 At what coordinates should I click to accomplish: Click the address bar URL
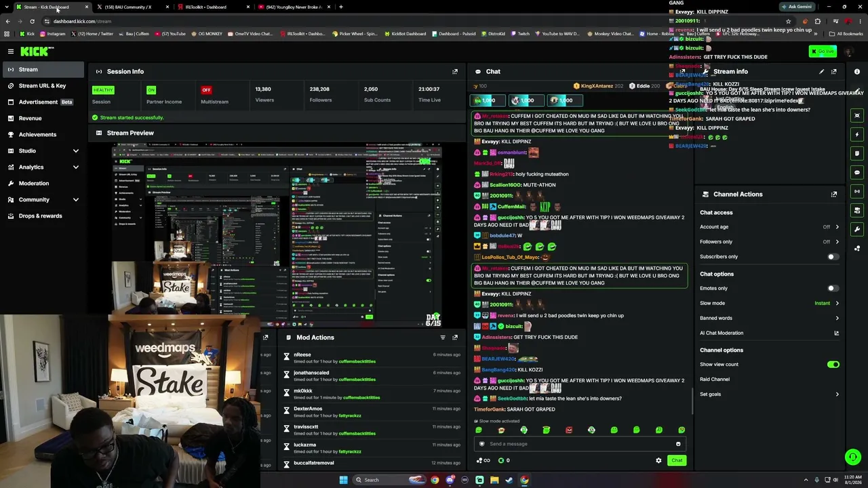click(82, 21)
